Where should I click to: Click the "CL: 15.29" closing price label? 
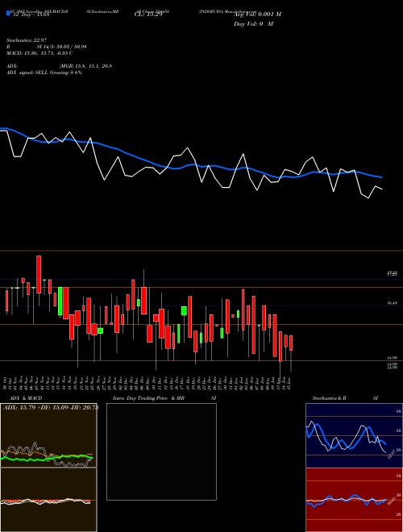(x=148, y=15)
